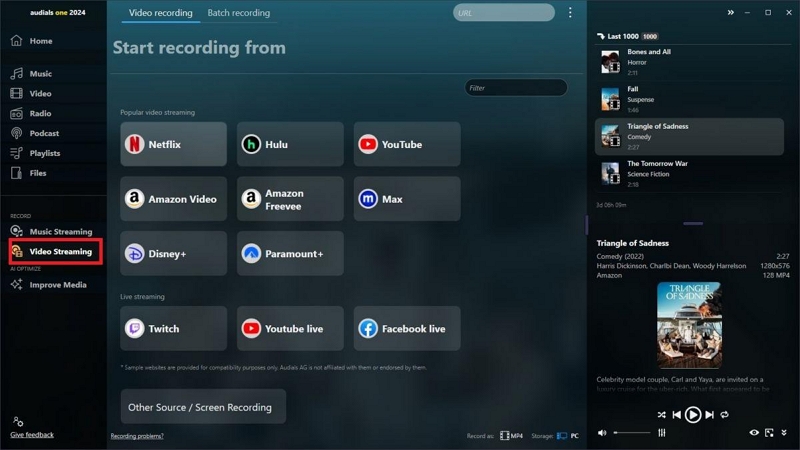Select the Amazon Video tile
The width and height of the screenshot is (800, 450).
[x=173, y=199]
